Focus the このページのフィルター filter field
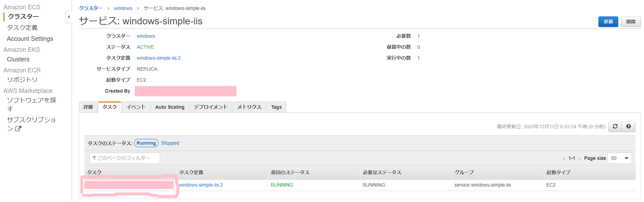Screen dimensions: 644x202 [x=125, y=158]
